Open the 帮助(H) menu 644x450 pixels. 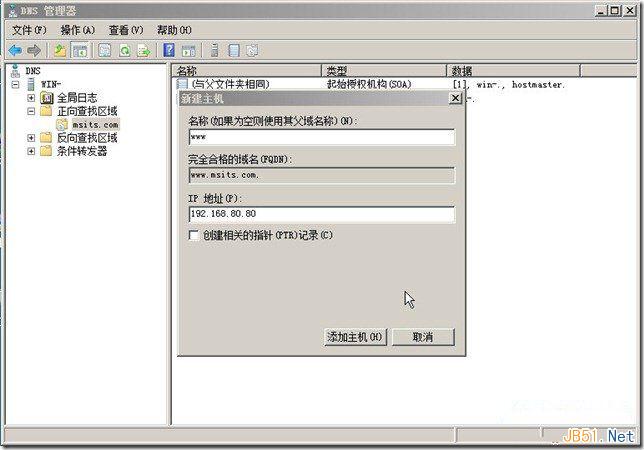tap(175, 30)
